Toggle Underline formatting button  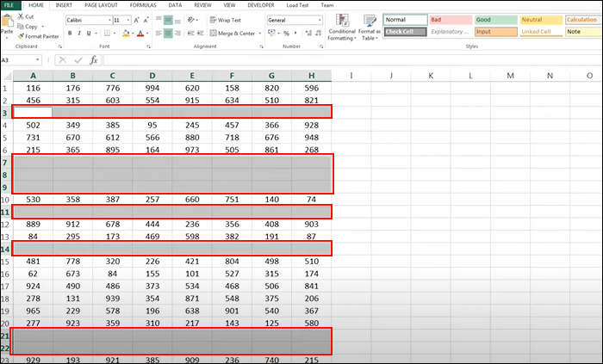coord(89,34)
